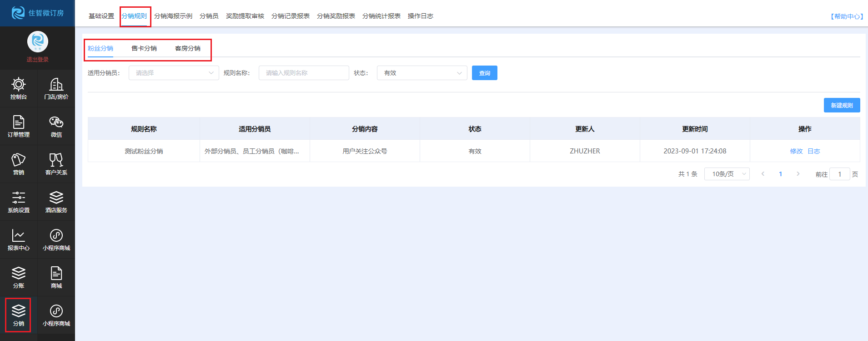Go to previous page arrow
The width and height of the screenshot is (868, 341).
click(763, 174)
